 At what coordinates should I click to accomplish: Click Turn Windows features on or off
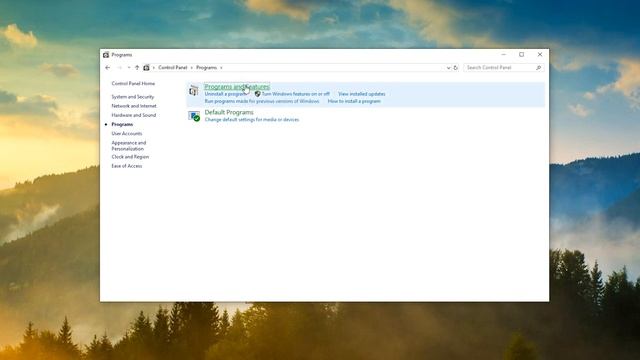(296, 94)
